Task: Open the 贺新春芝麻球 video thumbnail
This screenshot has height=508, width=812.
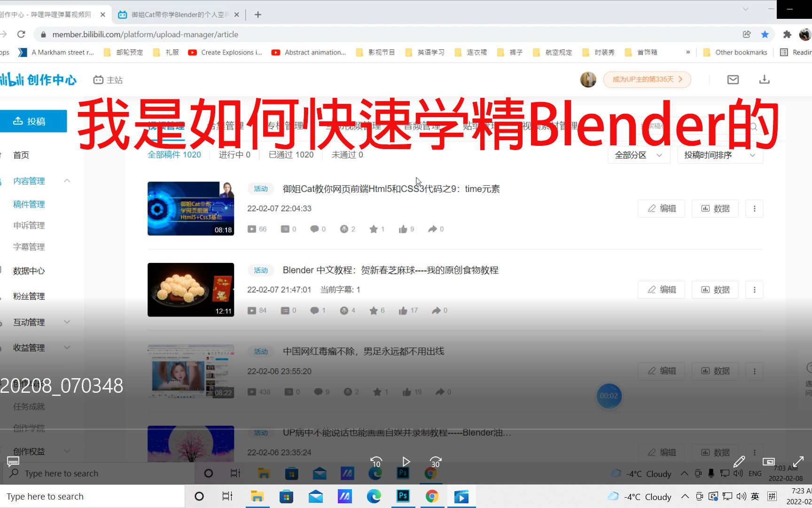Action: [191, 290]
